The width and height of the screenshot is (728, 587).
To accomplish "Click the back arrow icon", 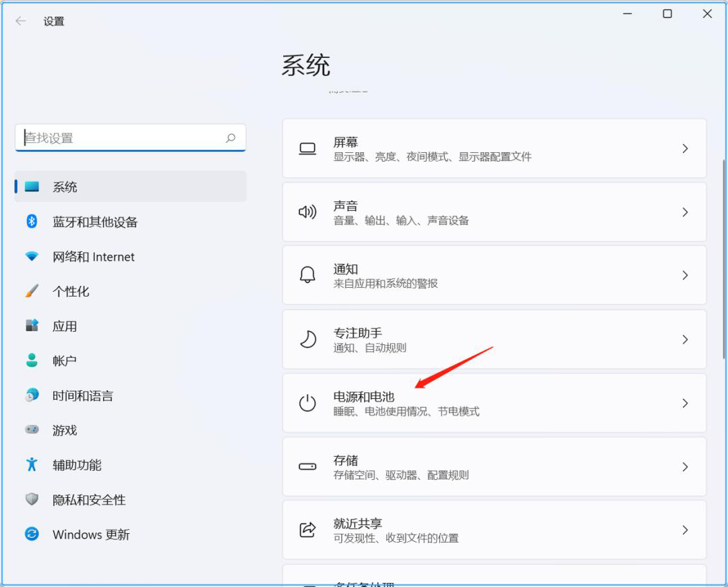I will click(20, 21).
